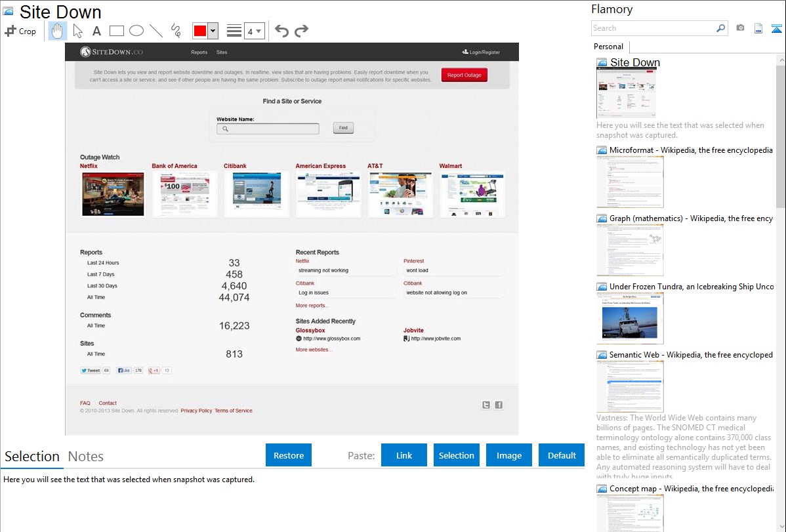Click the Restore button
Image resolution: width=786 pixels, height=532 pixels.
point(289,455)
